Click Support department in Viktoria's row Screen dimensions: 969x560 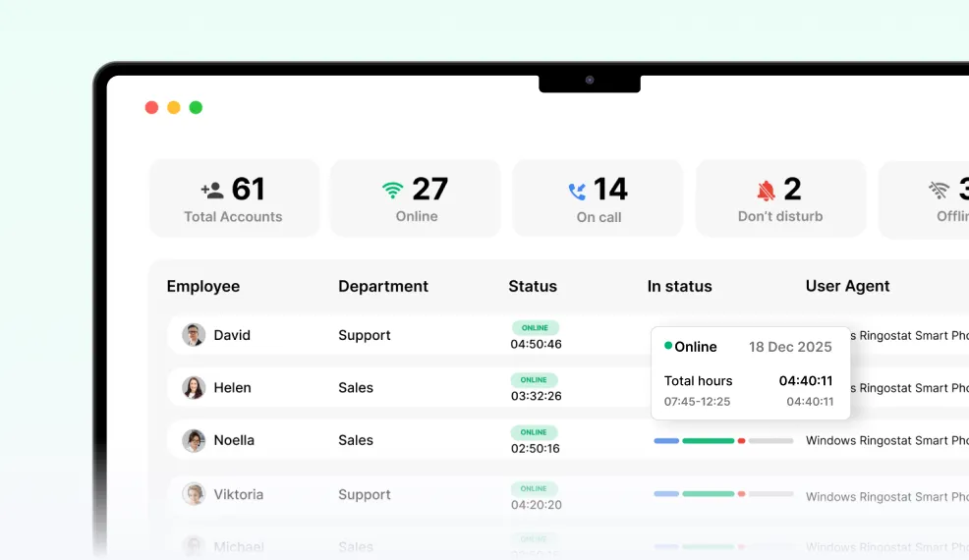coord(365,495)
